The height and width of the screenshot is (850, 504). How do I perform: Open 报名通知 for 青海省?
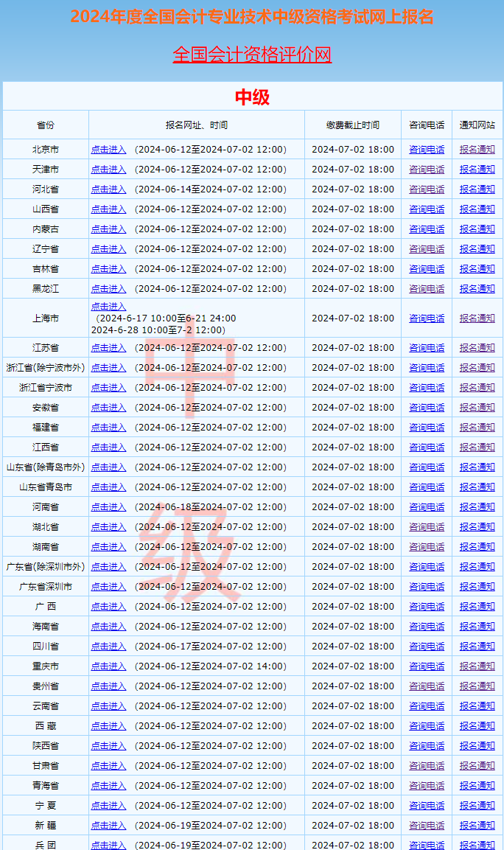(477, 785)
